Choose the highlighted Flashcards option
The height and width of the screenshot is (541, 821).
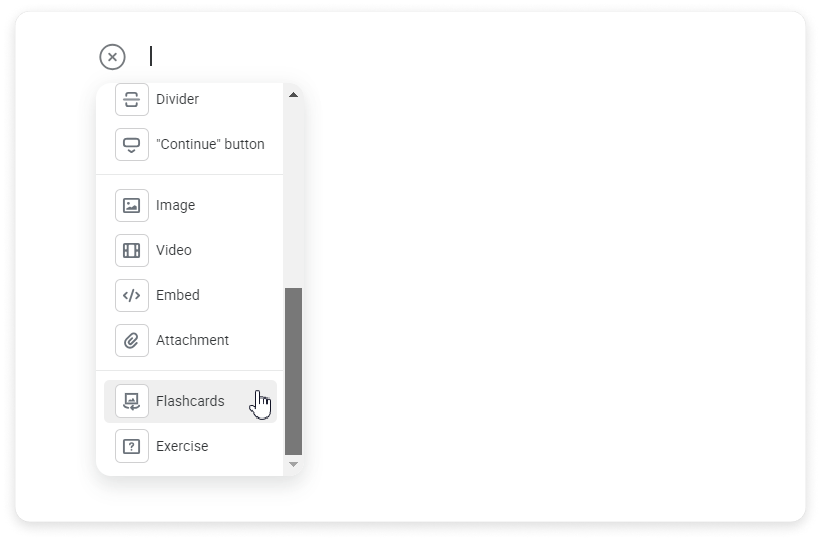point(190,402)
